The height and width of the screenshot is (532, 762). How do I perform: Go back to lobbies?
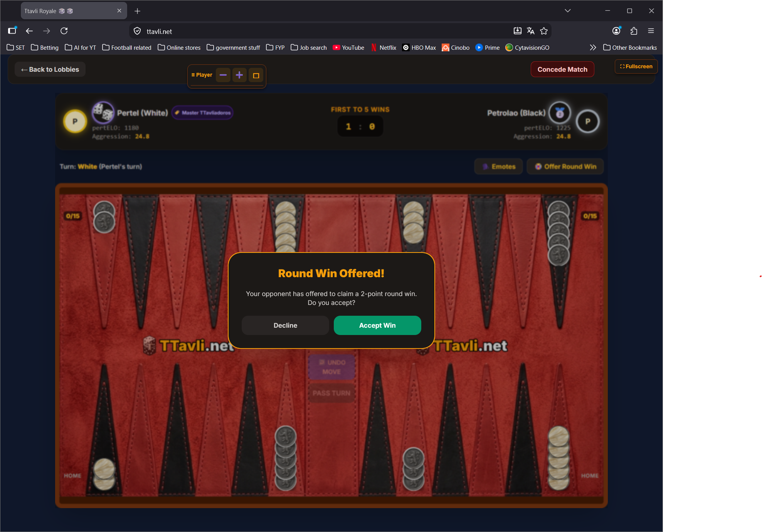click(50, 69)
